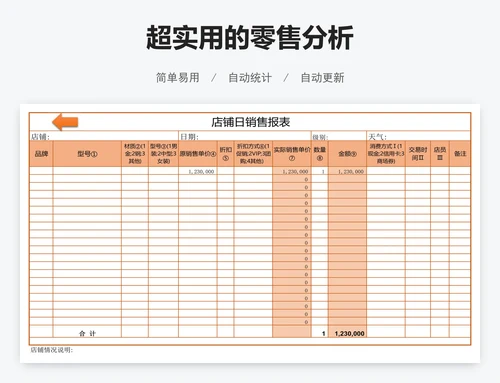The width and height of the screenshot is (500, 383).
Task: Click the orange back arrow icon
Action: pyautogui.click(x=65, y=122)
